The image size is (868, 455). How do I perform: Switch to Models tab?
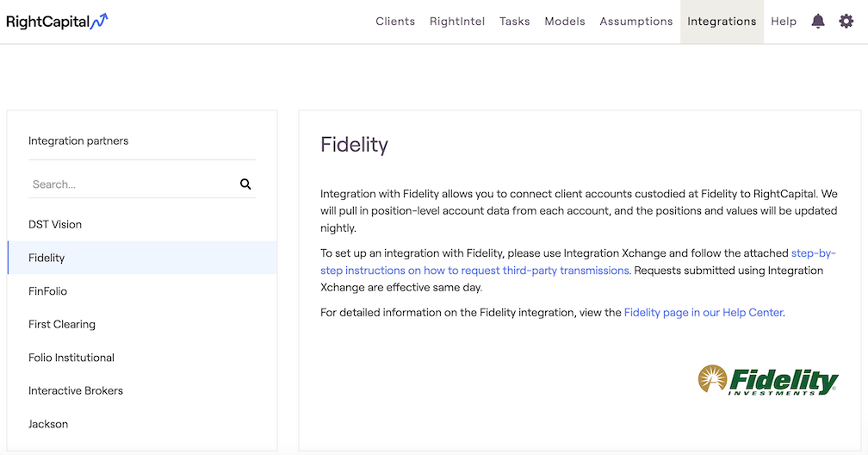[x=565, y=21]
